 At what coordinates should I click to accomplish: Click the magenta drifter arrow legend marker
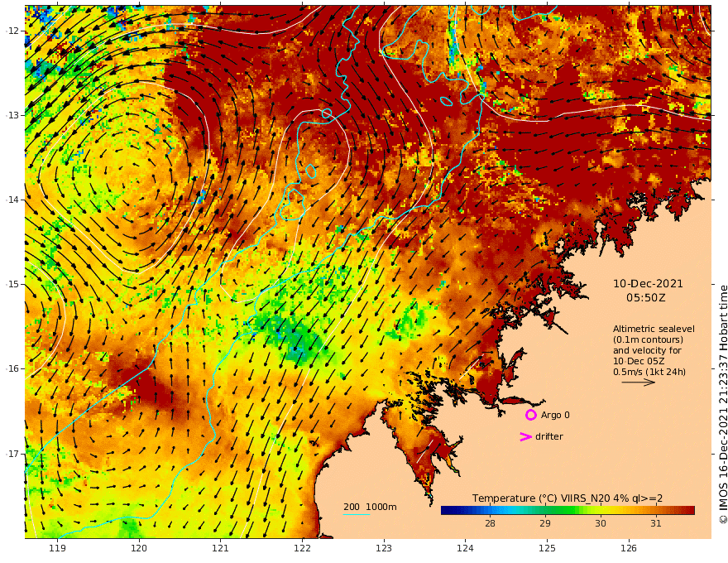click(525, 436)
